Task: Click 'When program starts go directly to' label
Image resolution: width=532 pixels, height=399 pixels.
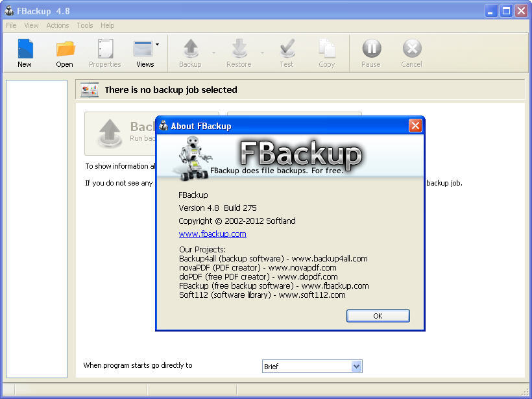Action: point(138,365)
